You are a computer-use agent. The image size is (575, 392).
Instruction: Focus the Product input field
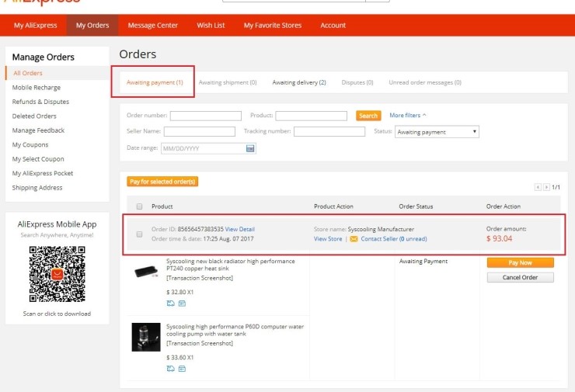point(312,116)
